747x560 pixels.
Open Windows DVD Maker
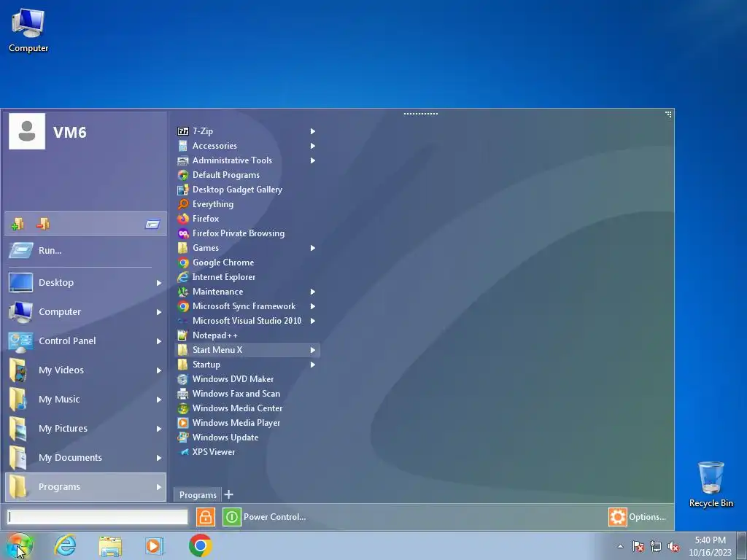pos(225,379)
